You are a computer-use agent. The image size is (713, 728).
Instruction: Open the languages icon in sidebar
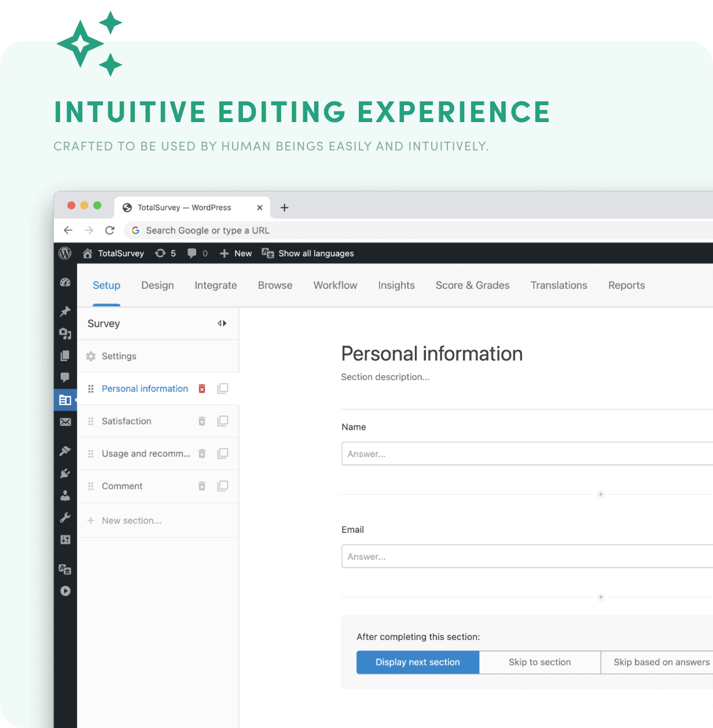(x=65, y=569)
